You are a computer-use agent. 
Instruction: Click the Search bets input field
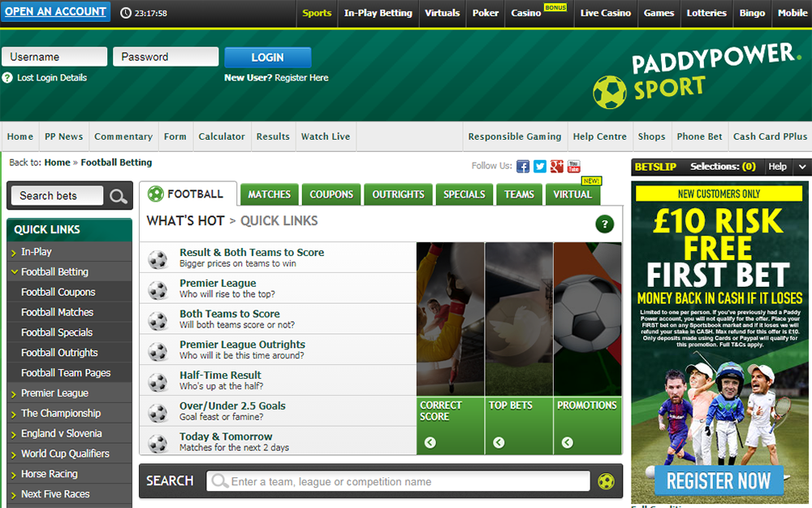pos(57,196)
